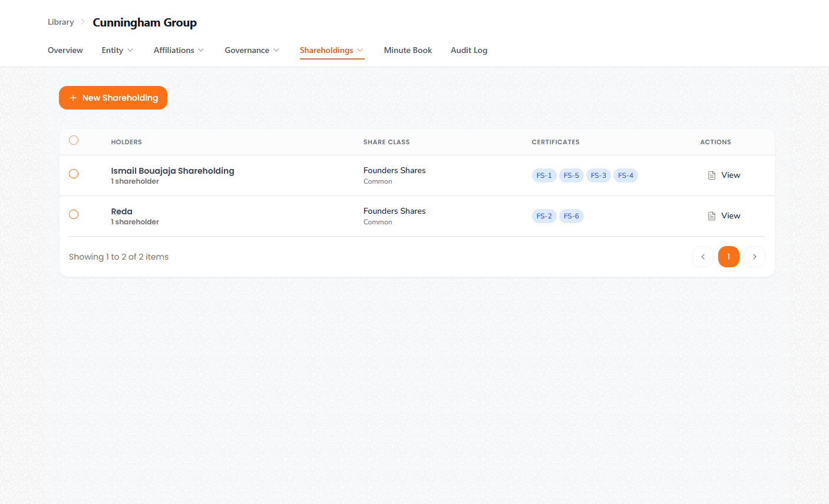This screenshot has height=504, width=829.
Task: Navigate to Library breadcrumb link
Action: coord(61,22)
